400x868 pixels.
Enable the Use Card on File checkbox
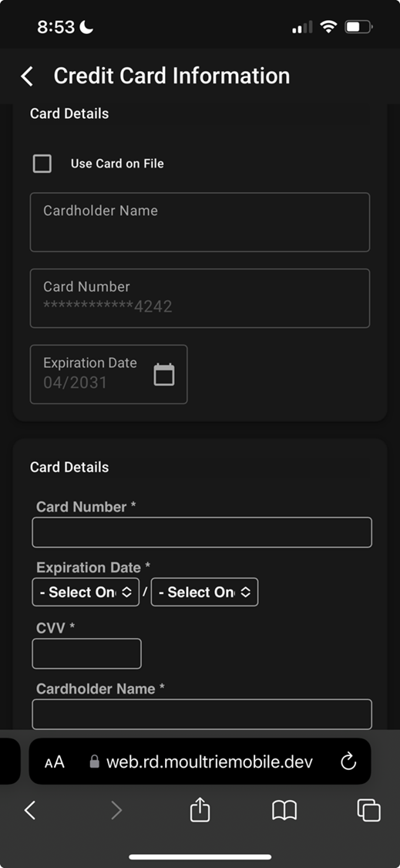(x=42, y=164)
